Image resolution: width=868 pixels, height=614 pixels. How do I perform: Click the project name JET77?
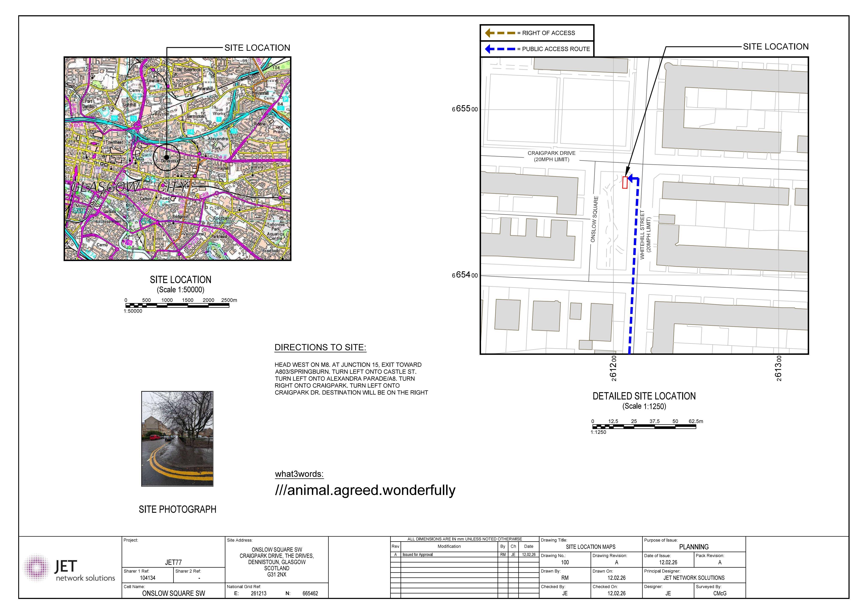pos(174,562)
